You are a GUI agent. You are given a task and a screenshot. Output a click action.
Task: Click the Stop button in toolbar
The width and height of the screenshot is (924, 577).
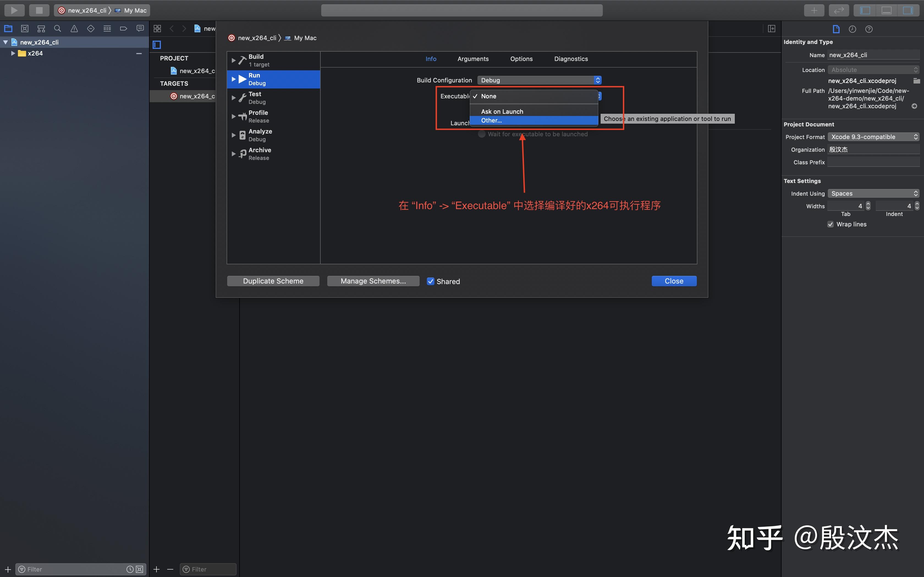tap(39, 10)
